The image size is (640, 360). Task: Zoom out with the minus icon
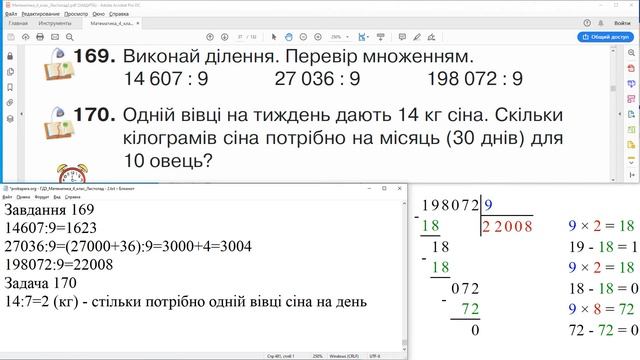pyautogui.click(x=303, y=37)
